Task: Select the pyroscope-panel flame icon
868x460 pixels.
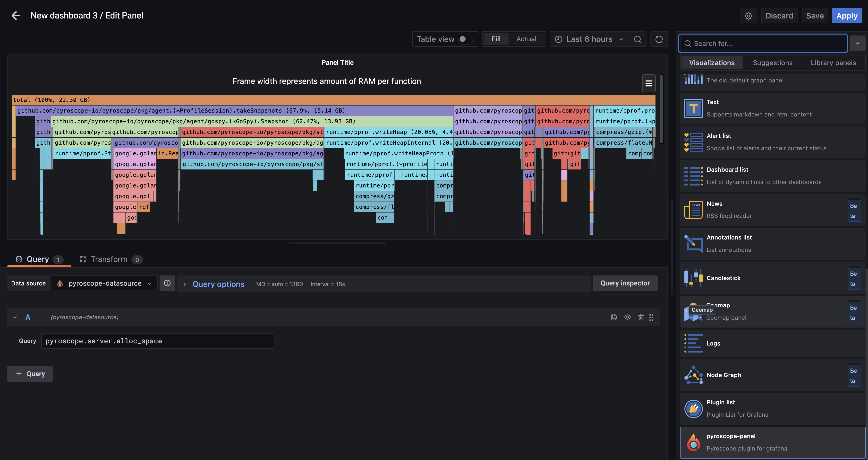Action: pyautogui.click(x=693, y=442)
